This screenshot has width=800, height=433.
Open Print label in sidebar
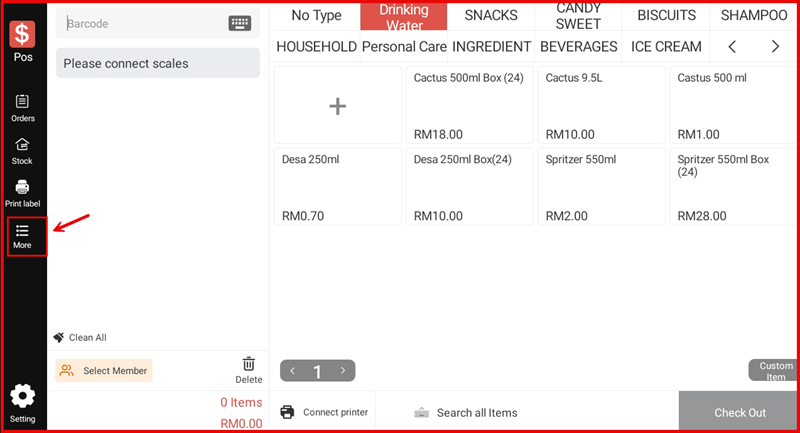point(22,192)
